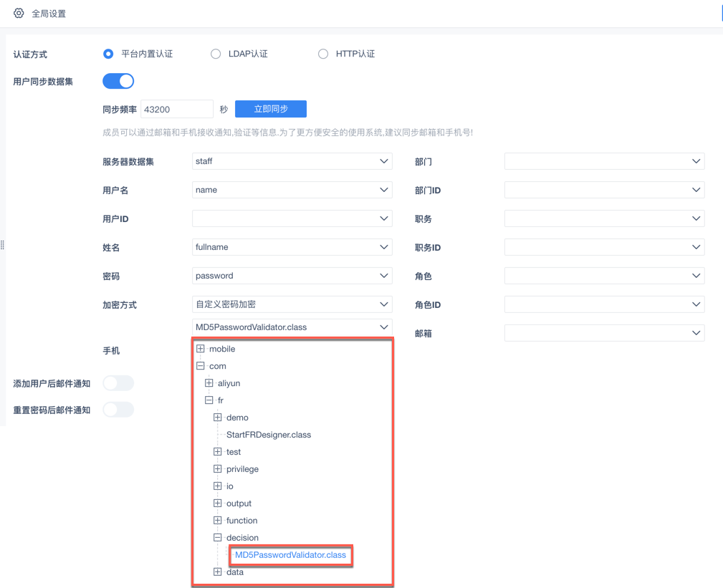
Task: Click the left panel resize handle dots
Action: tap(2, 245)
